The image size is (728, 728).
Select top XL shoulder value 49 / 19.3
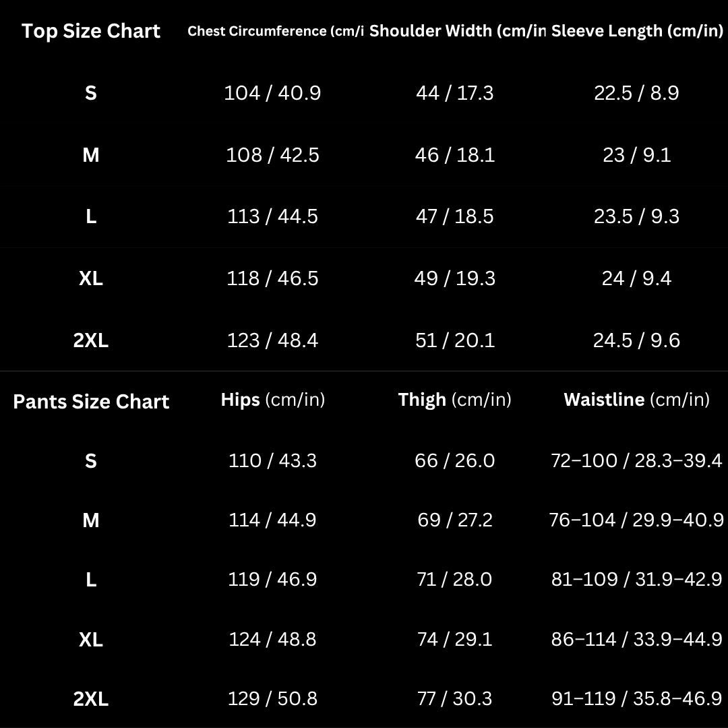pyautogui.click(x=455, y=278)
